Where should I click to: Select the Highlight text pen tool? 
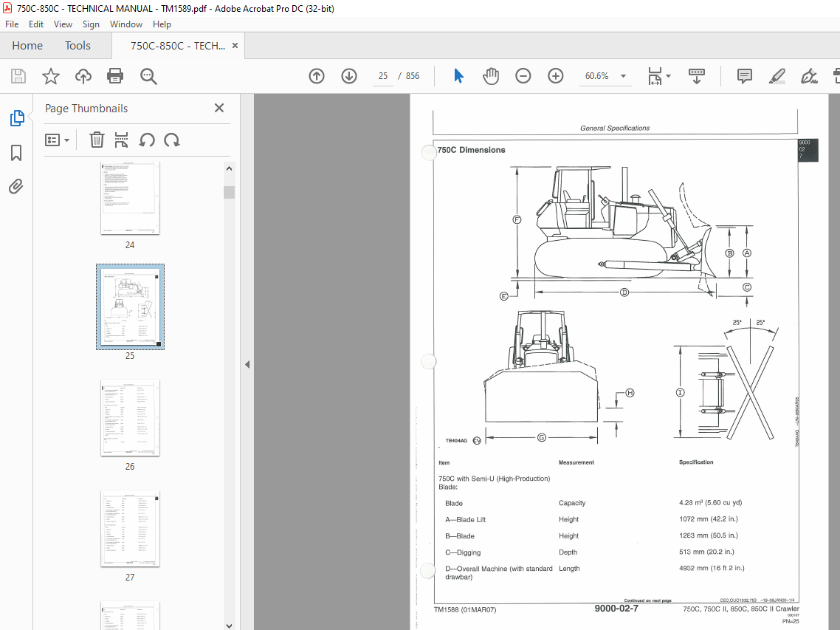(777, 76)
